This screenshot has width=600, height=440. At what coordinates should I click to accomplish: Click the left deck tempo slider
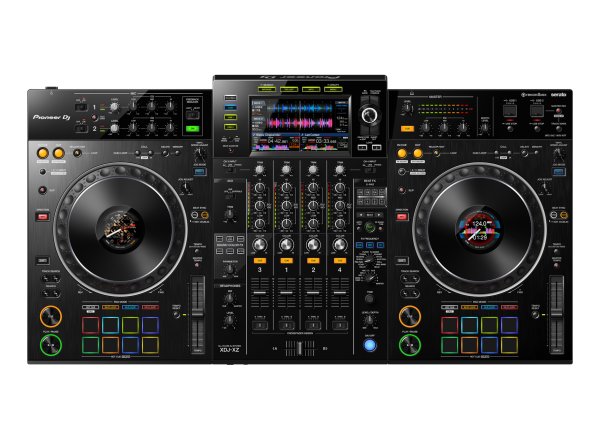[198, 315]
